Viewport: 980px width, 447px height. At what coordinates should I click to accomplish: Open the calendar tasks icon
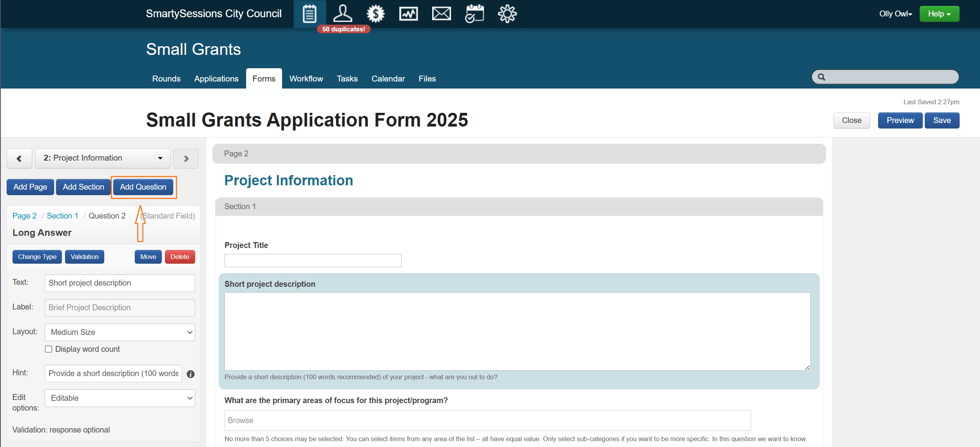[x=474, y=14]
